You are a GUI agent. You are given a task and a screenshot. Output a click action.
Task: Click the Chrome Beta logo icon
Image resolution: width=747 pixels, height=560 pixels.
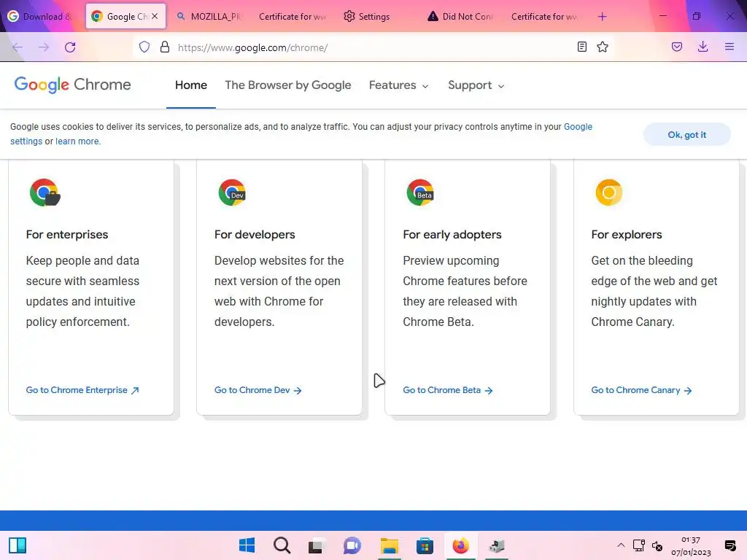click(420, 192)
